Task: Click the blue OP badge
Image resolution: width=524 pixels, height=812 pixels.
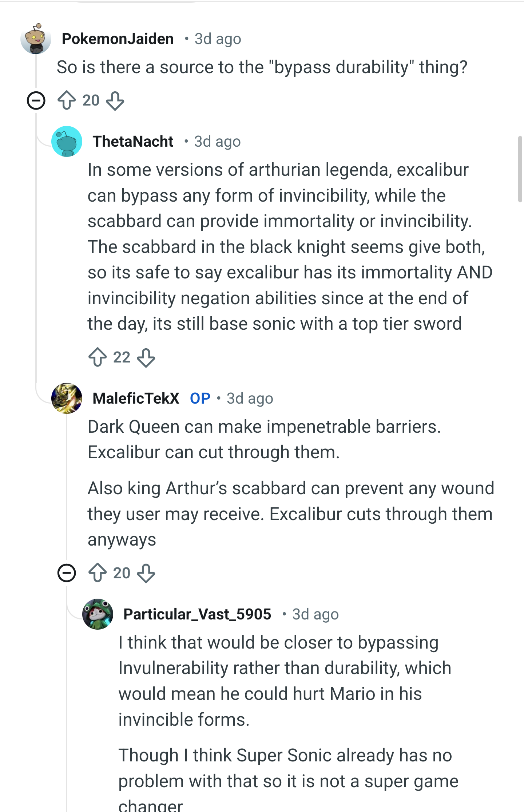Action: (200, 399)
